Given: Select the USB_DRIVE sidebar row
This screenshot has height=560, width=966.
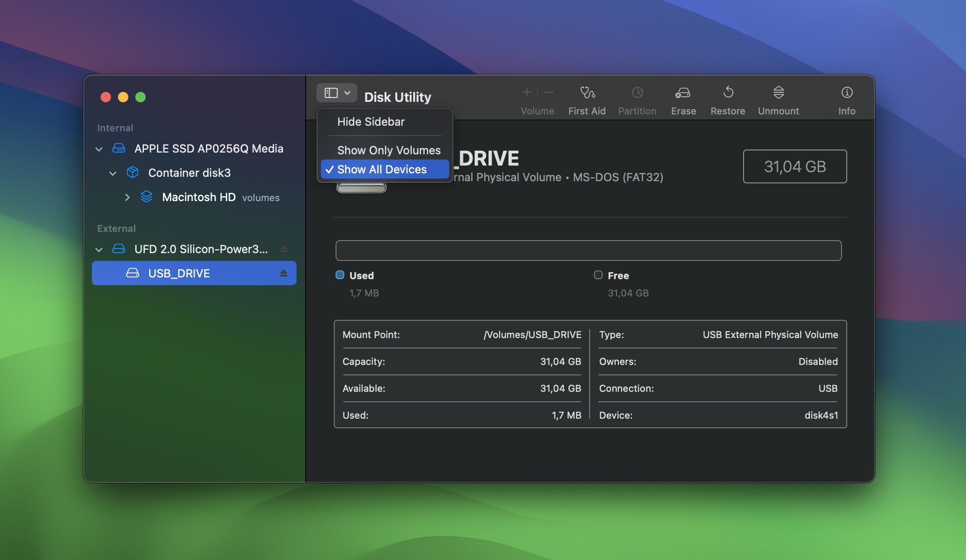Looking at the screenshot, I should [x=194, y=273].
